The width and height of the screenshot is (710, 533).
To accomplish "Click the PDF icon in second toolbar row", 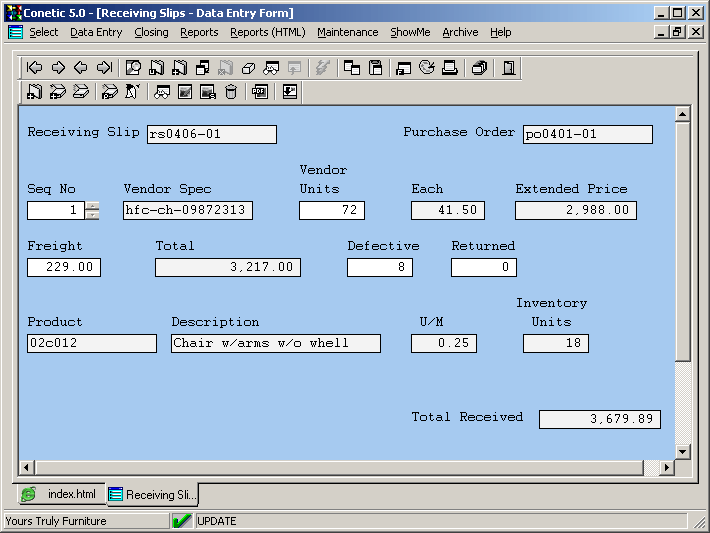I will (259, 92).
